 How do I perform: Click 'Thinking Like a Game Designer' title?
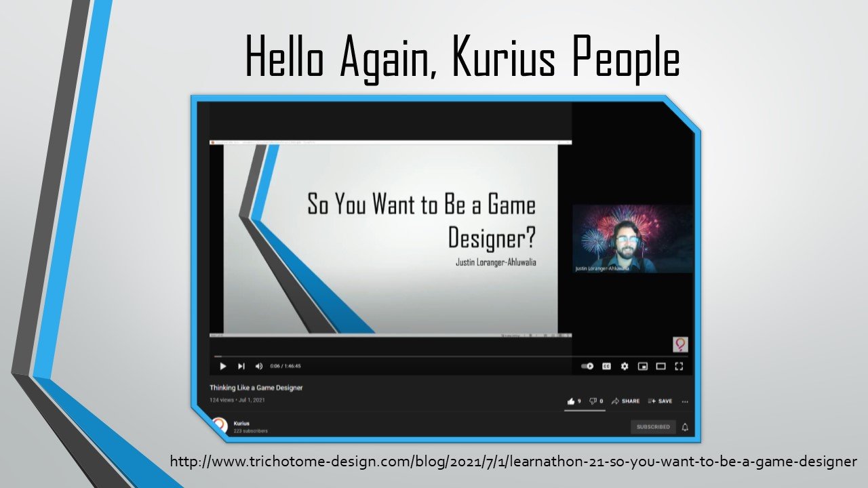tap(256, 388)
